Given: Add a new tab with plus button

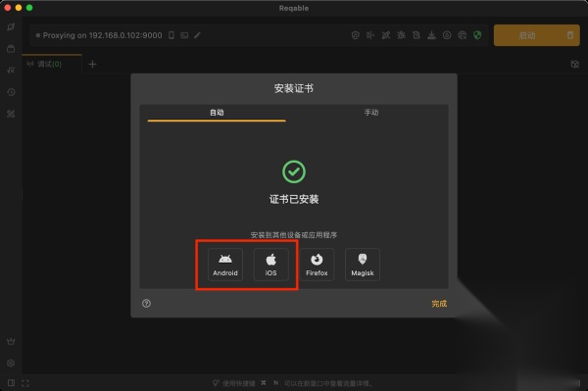Looking at the screenshot, I should [x=92, y=64].
